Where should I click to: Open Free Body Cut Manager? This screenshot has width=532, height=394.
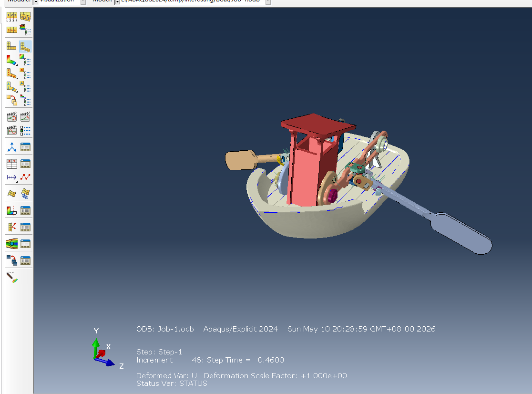click(25, 227)
